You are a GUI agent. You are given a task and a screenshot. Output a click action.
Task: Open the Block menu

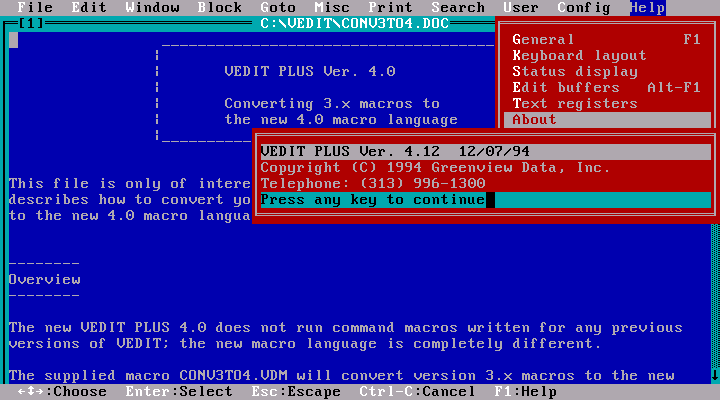point(219,7)
